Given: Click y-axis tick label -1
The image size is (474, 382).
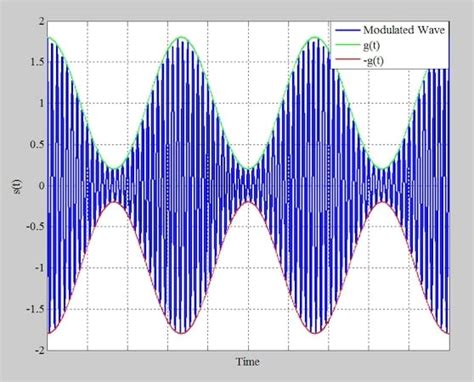Looking at the screenshot, I should pos(39,268).
